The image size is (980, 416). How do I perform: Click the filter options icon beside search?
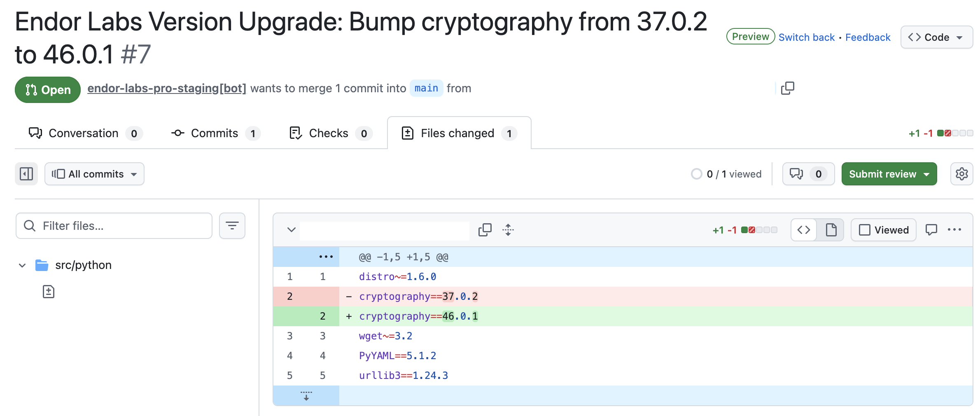pyautogui.click(x=232, y=226)
